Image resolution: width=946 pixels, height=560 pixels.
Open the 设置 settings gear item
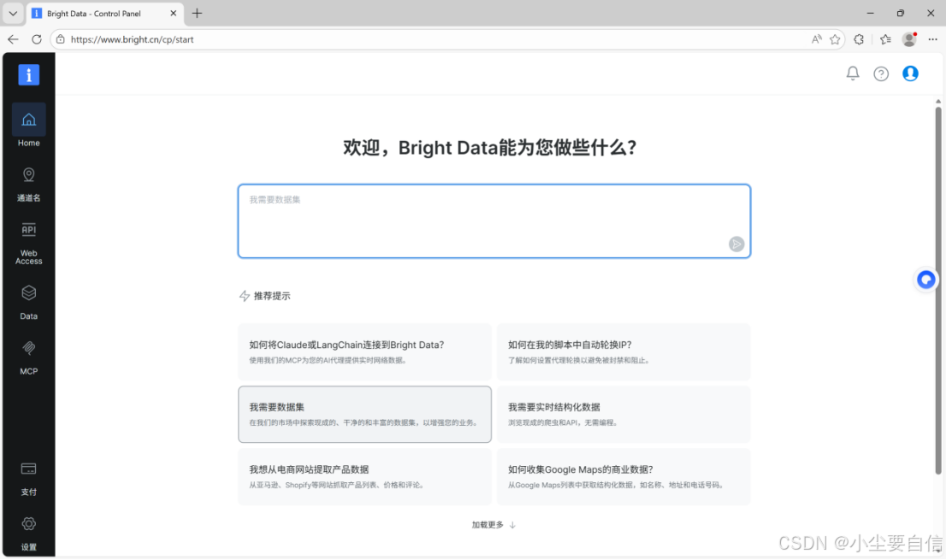tap(28, 534)
